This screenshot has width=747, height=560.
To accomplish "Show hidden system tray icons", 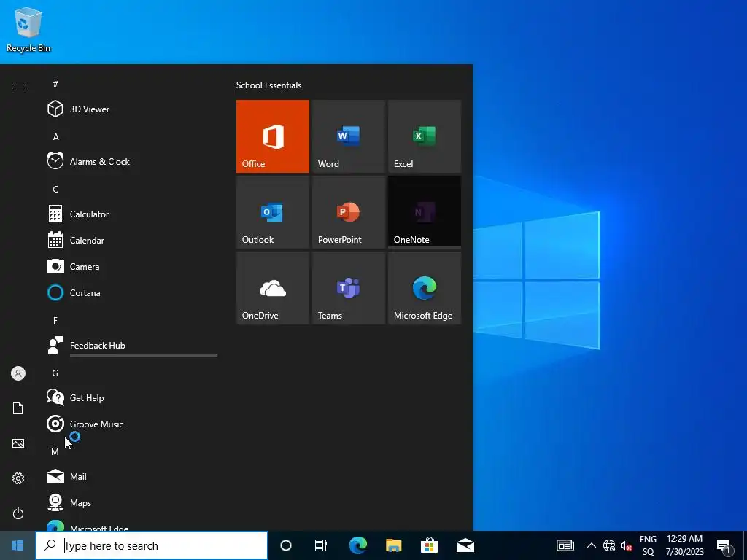I will coord(591,545).
